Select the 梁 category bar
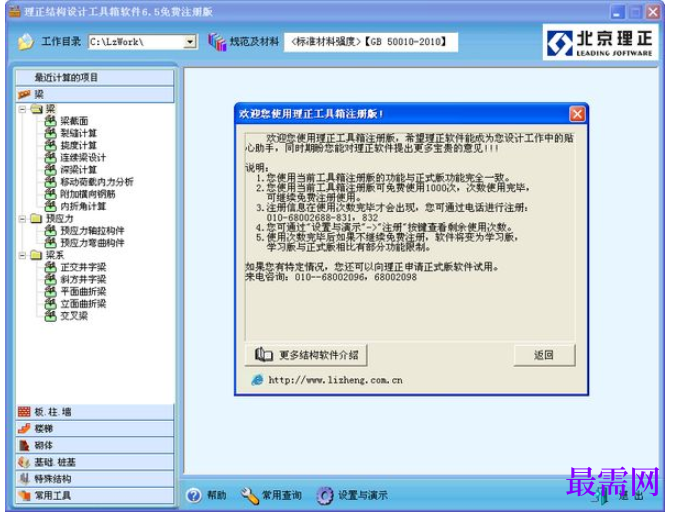Image resolution: width=678 pixels, height=513 pixels. point(95,94)
